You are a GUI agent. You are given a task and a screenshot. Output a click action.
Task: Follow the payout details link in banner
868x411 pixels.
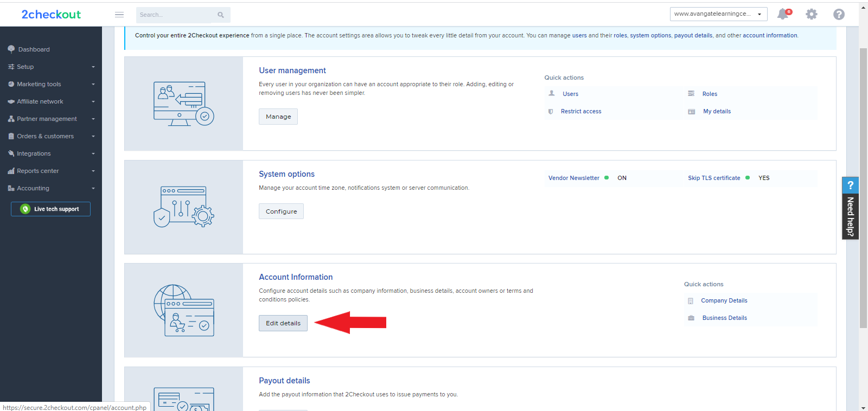point(693,35)
